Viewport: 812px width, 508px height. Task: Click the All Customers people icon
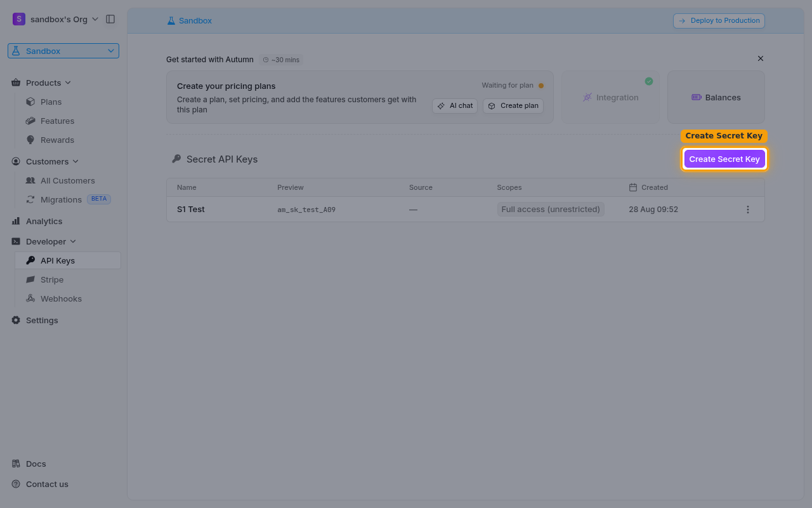pos(30,180)
